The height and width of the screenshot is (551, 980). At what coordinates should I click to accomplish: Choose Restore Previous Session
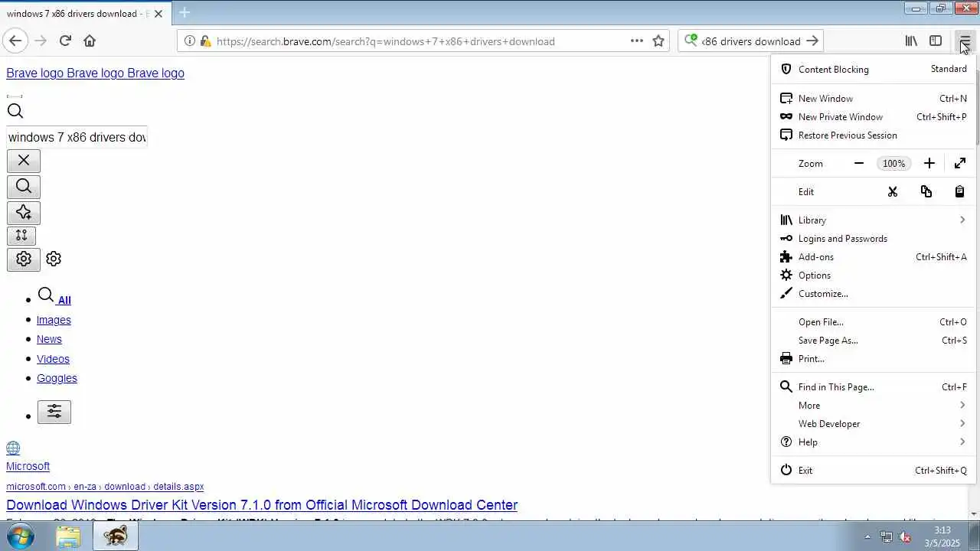tap(873, 135)
